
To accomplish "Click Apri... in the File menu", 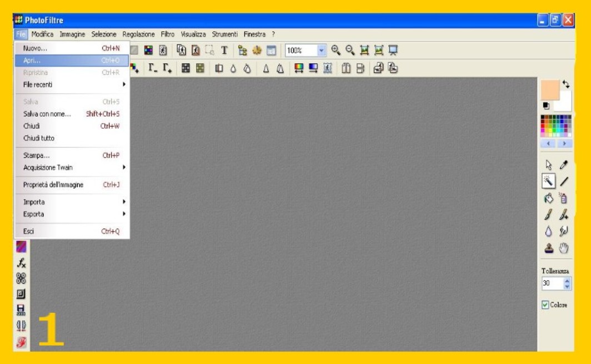I will (72, 60).
